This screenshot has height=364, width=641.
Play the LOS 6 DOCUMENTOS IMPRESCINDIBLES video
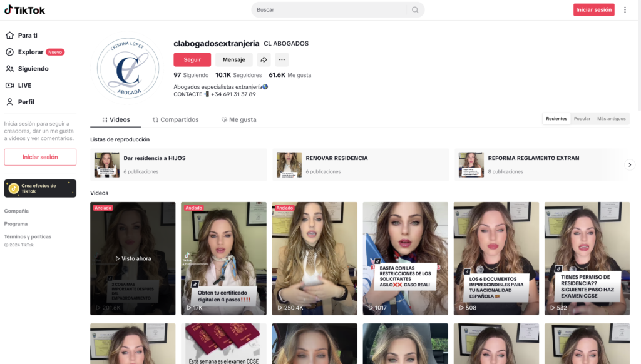pyautogui.click(x=496, y=258)
